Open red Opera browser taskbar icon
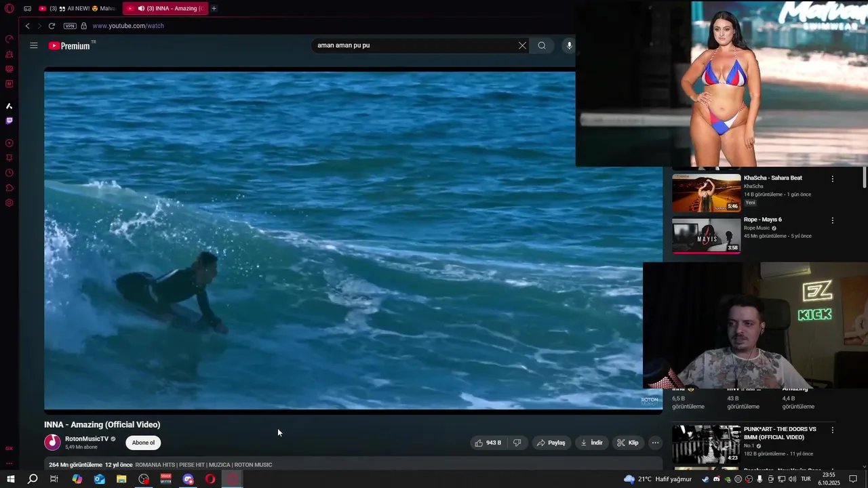The width and height of the screenshot is (868, 488). [x=210, y=479]
